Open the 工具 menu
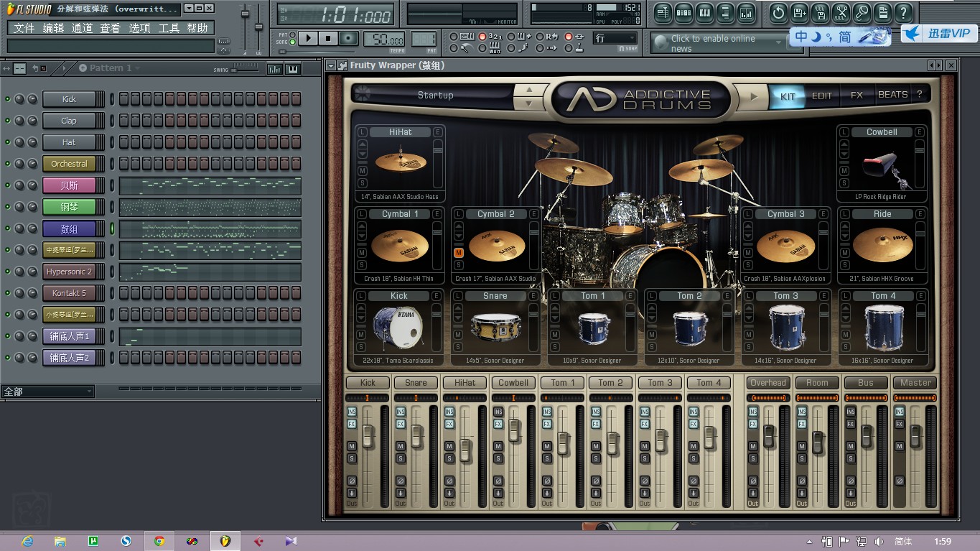Viewport: 980px width, 551px height. tap(169, 28)
